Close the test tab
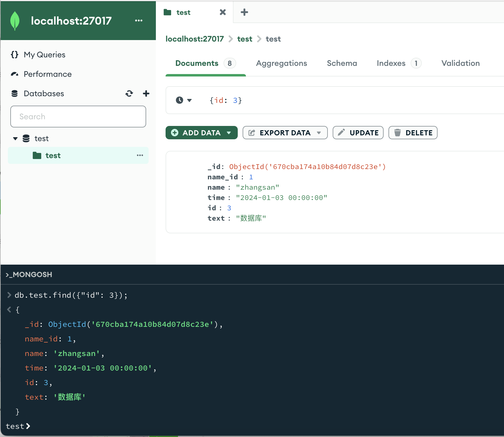 [223, 12]
